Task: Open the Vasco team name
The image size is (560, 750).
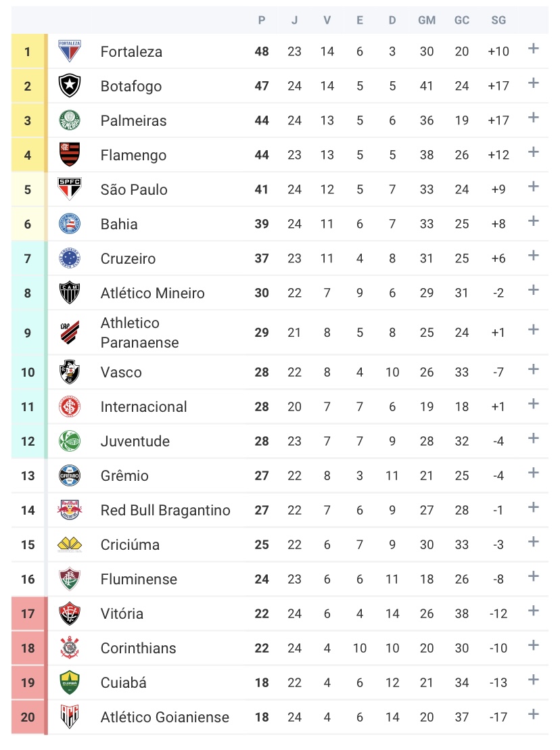Action: pyautogui.click(x=121, y=372)
